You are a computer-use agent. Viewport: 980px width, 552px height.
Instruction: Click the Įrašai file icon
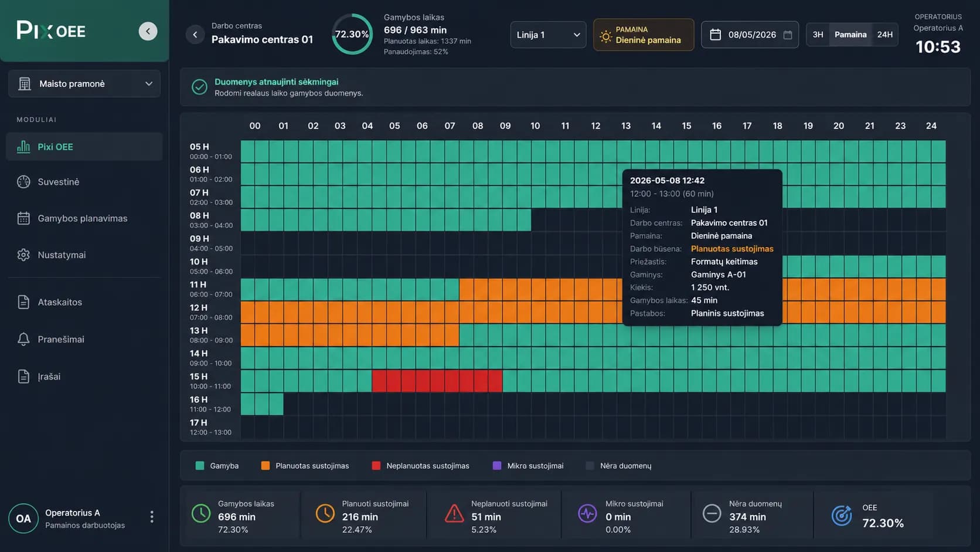pyautogui.click(x=23, y=377)
